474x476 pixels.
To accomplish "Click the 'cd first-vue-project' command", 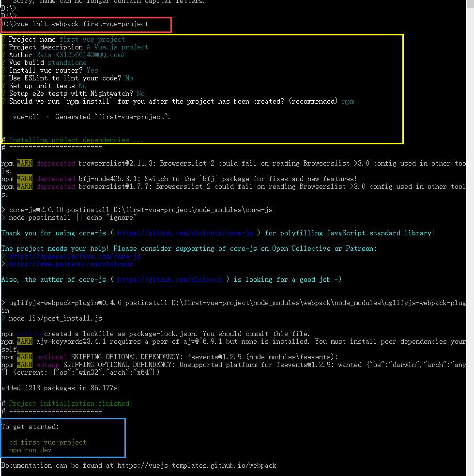I will (x=47, y=442).
